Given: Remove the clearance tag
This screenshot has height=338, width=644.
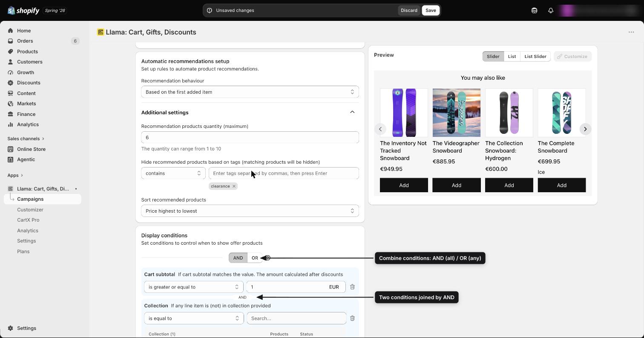Looking at the screenshot, I should tap(234, 186).
